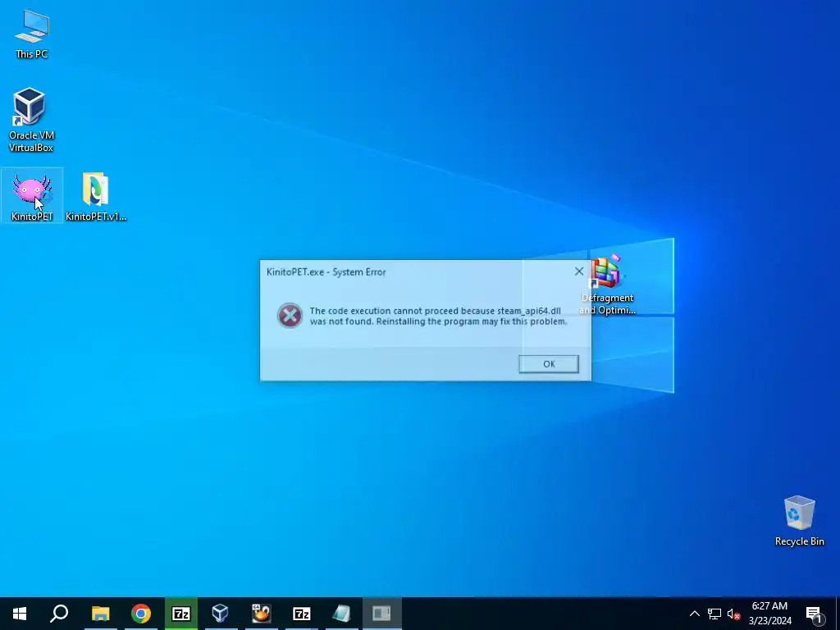
Task: Switch to the second 7-Zip taskbar icon
Action: click(302, 614)
